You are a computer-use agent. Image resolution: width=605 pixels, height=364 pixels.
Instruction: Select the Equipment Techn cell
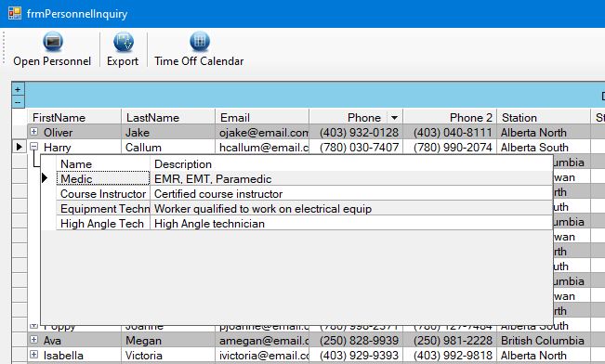103,209
